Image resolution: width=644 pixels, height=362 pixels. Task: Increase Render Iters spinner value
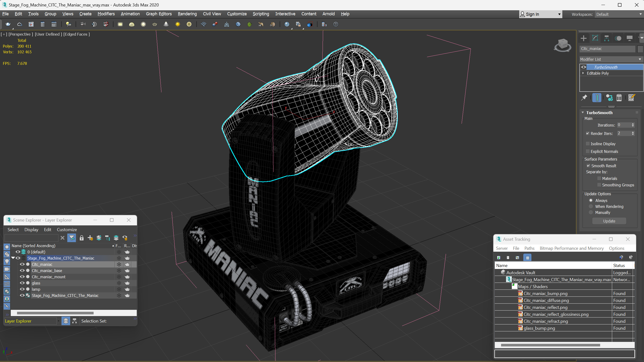point(633,132)
